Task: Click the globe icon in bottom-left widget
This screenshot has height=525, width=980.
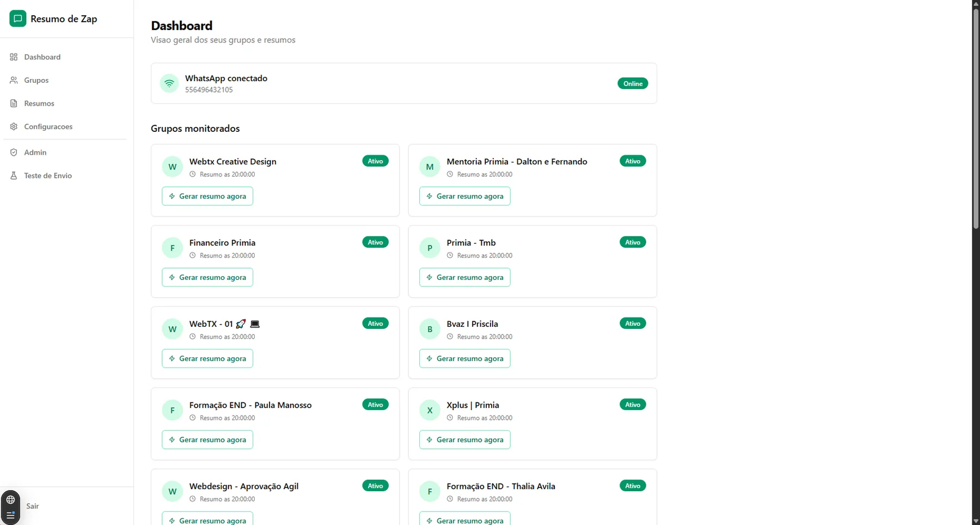Action: point(10,499)
